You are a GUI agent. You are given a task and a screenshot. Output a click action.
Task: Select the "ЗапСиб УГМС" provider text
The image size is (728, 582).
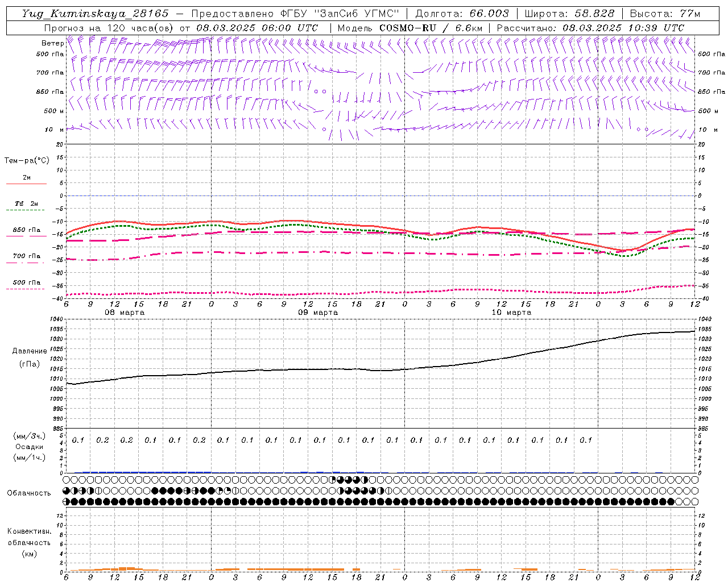click(357, 14)
